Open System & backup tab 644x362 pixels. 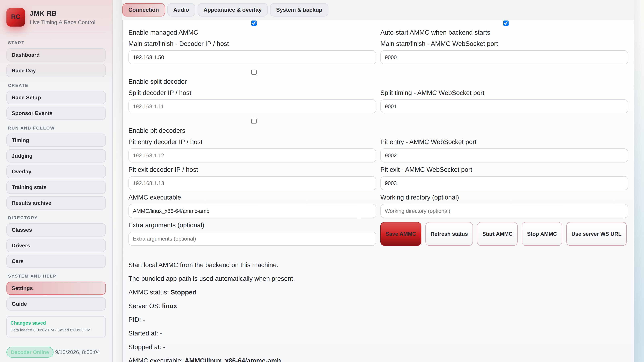[299, 10]
